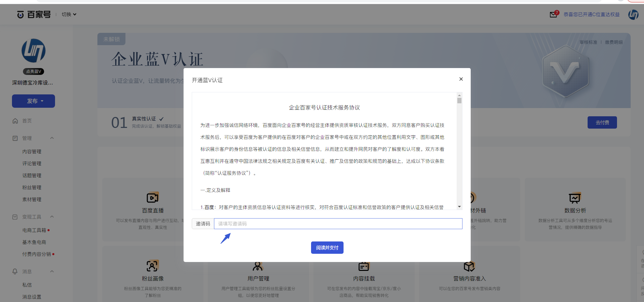
Task: Open 恭喜您已开通C位直达权益 link
Action: [x=591, y=14]
